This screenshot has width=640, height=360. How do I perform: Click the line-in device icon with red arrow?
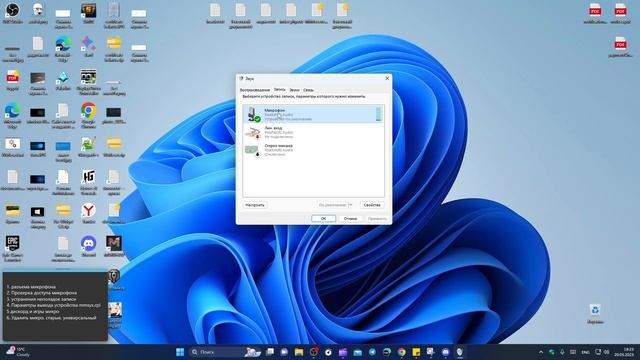pyautogui.click(x=253, y=132)
